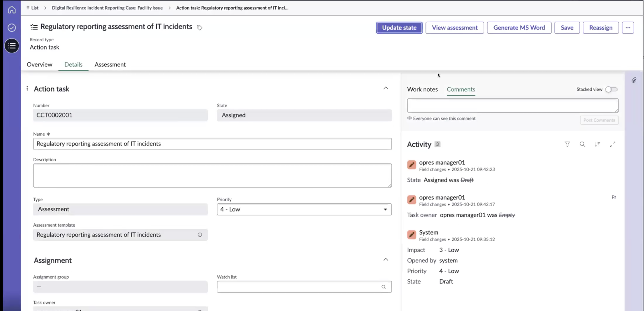Save the action task record
Screen dimensions: 644x311
tap(567, 27)
